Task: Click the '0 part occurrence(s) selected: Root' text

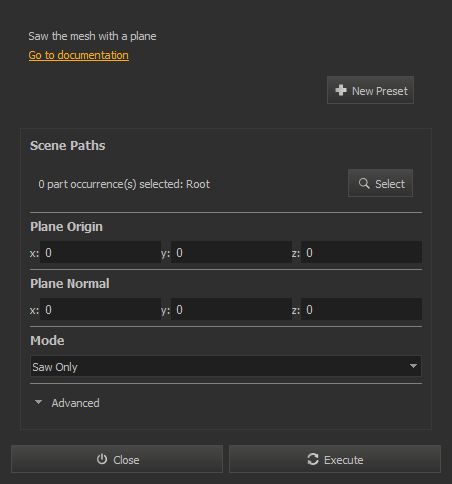Action: tap(124, 184)
